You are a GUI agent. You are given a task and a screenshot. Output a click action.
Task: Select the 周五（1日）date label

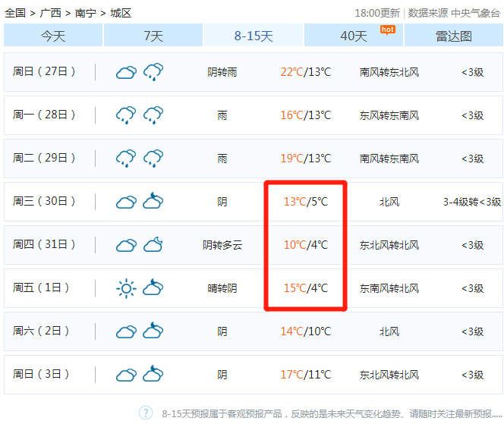(41, 287)
